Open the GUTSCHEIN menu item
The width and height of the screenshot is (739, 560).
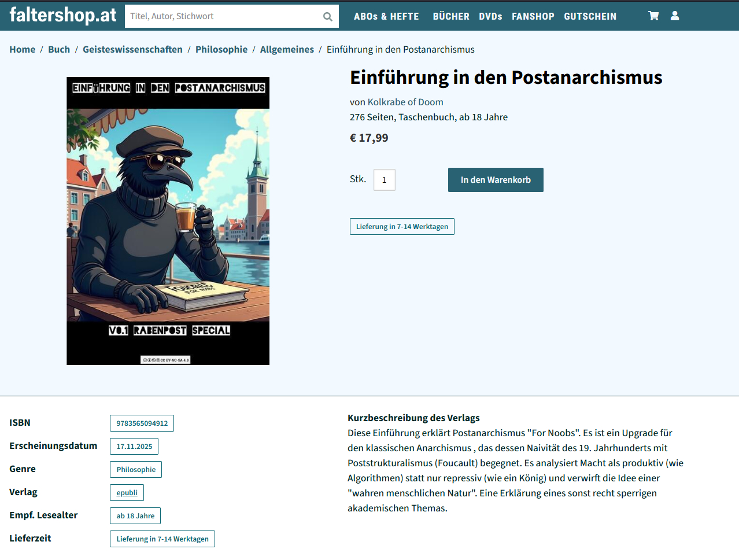pos(590,17)
